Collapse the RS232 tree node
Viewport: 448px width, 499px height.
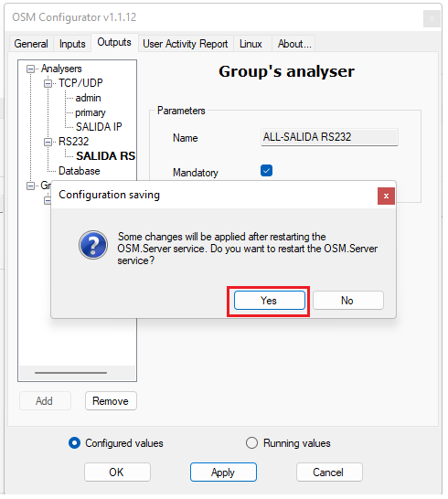pyautogui.click(x=48, y=142)
